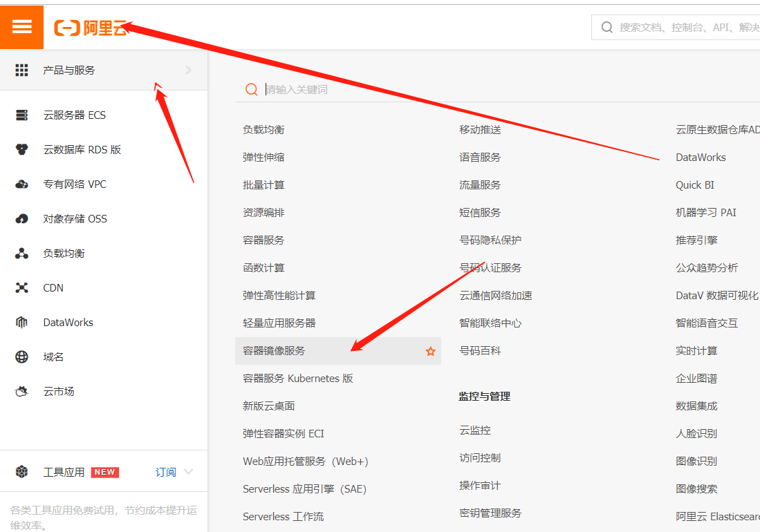Open Web应用托管服务 (Web+) link
The width and height of the screenshot is (760, 532).
(x=306, y=462)
